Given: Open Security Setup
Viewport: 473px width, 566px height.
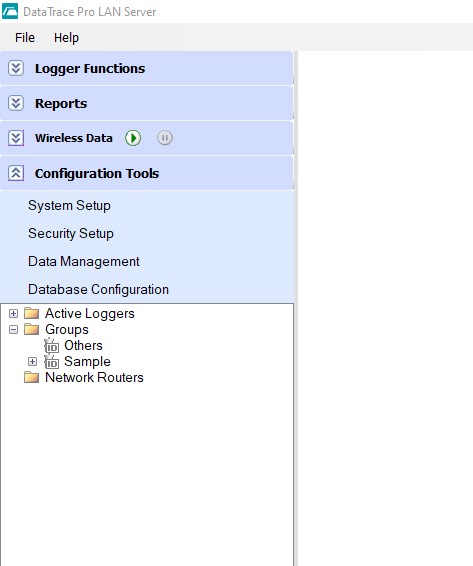Looking at the screenshot, I should tap(71, 233).
